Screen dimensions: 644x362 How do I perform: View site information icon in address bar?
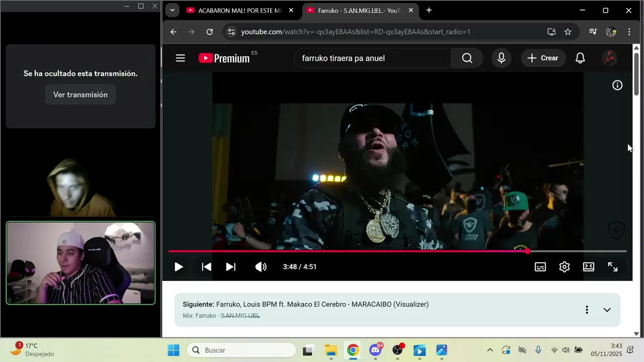(231, 32)
